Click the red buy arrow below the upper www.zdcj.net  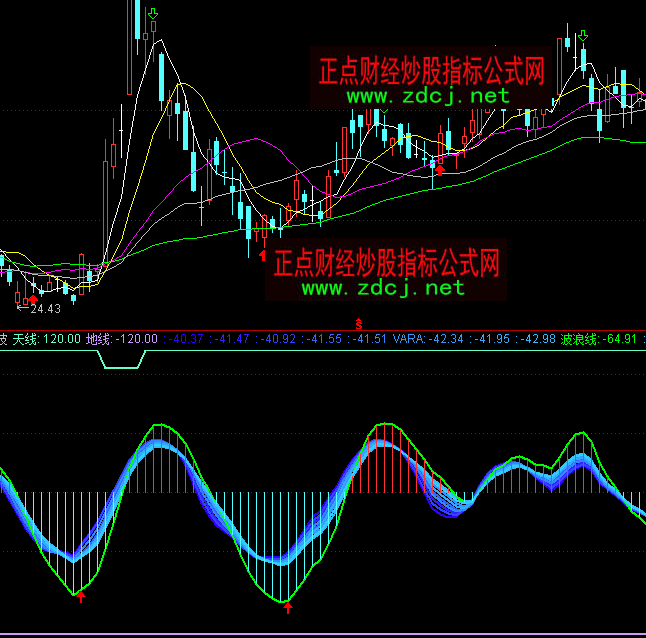click(x=441, y=170)
